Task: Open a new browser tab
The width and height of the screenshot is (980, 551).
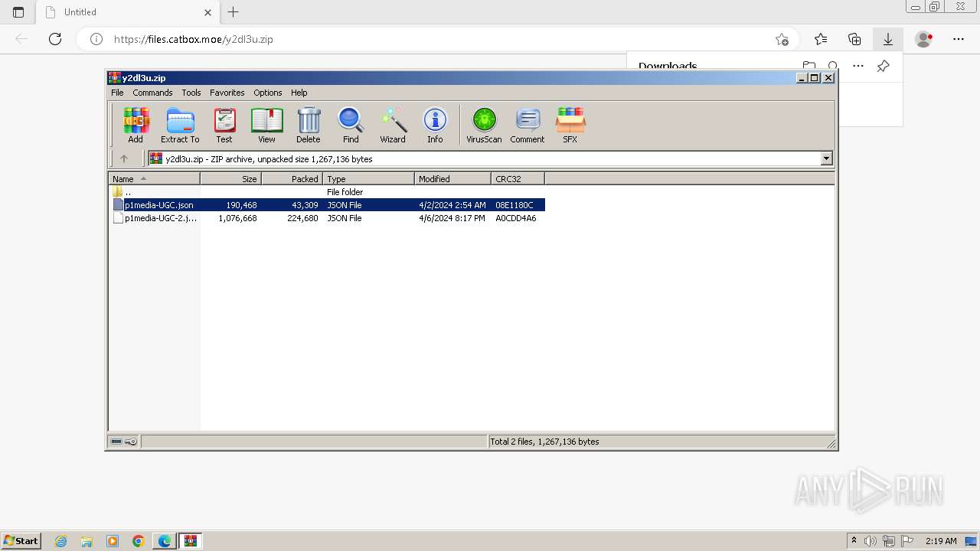Action: [234, 11]
